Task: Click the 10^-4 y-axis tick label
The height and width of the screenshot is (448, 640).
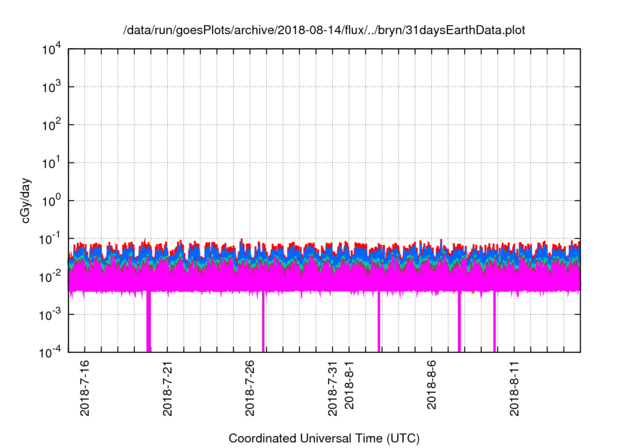Action: coord(49,351)
